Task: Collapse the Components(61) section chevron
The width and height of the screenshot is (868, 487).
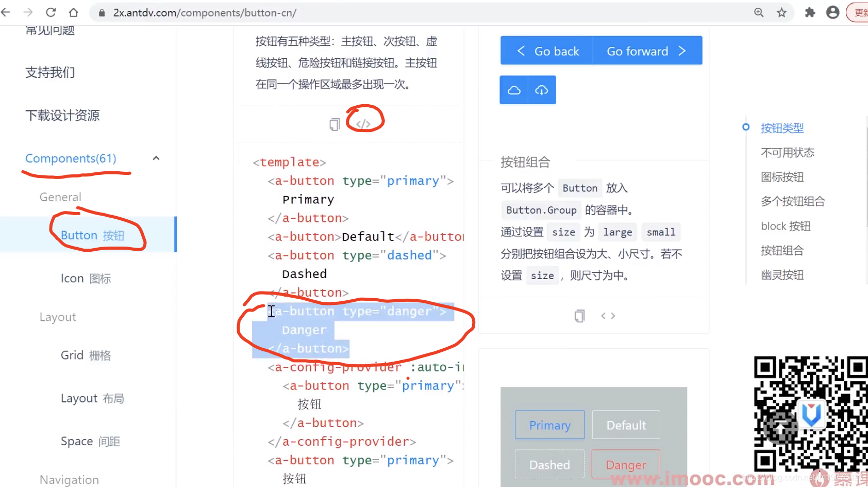Action: (156, 158)
